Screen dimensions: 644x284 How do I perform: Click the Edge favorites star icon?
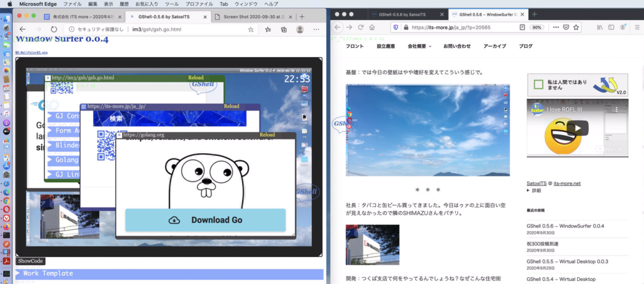[x=251, y=29]
